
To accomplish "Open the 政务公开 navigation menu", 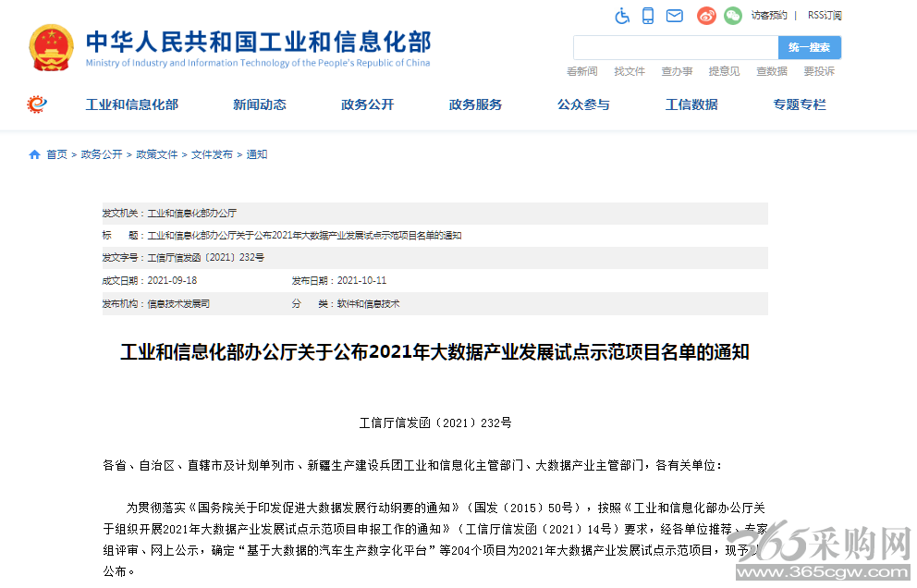I will pyautogui.click(x=368, y=104).
